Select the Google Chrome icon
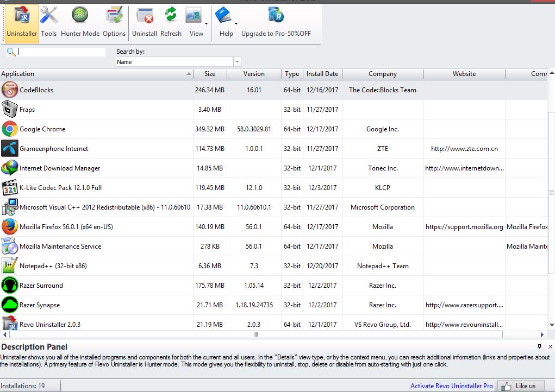The image size is (555, 392). 10,129
